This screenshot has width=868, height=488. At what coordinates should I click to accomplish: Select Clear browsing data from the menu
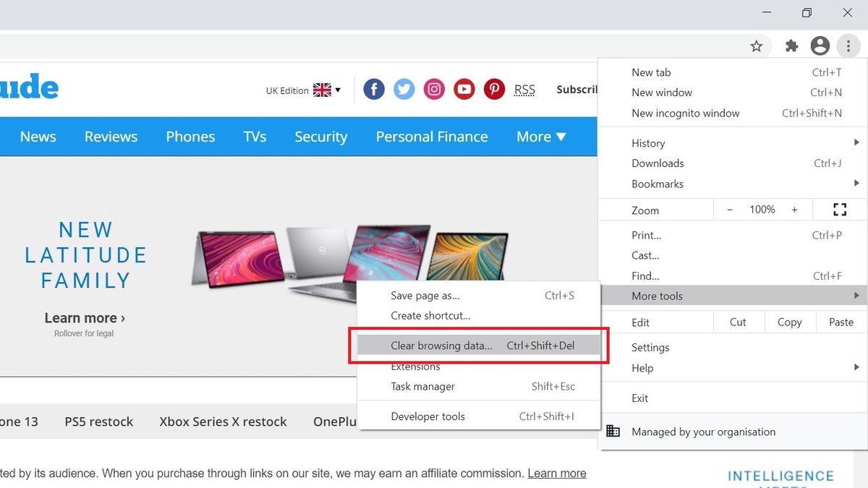click(x=442, y=346)
